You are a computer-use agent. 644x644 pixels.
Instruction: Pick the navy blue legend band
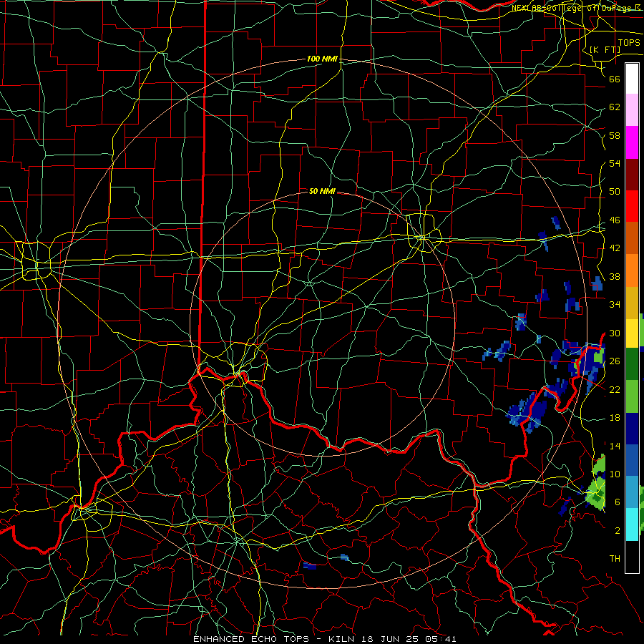pyautogui.click(x=632, y=429)
